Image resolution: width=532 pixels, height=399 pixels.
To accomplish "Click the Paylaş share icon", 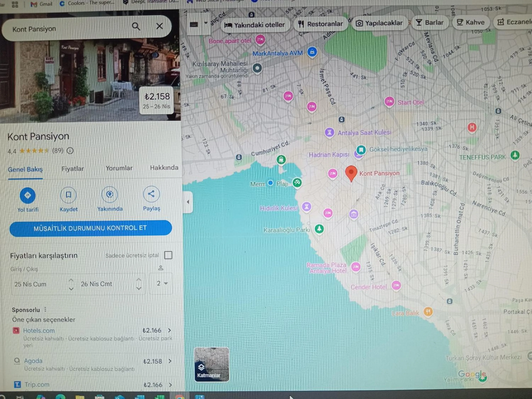I will tap(151, 194).
